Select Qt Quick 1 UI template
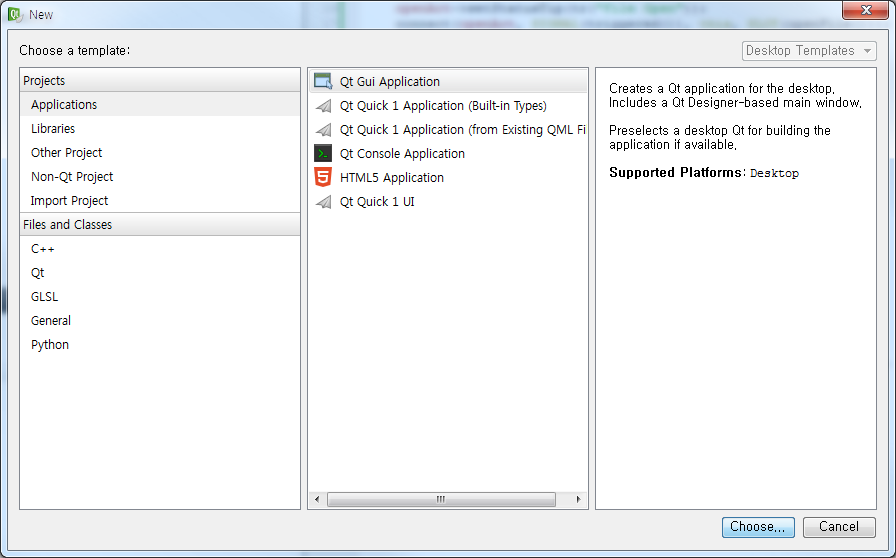 click(448, 202)
